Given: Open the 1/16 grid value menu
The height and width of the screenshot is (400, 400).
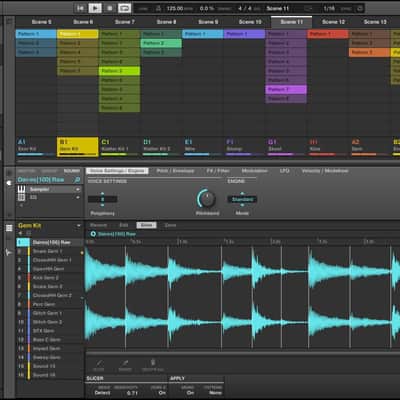Looking at the screenshot, I should [x=329, y=8].
